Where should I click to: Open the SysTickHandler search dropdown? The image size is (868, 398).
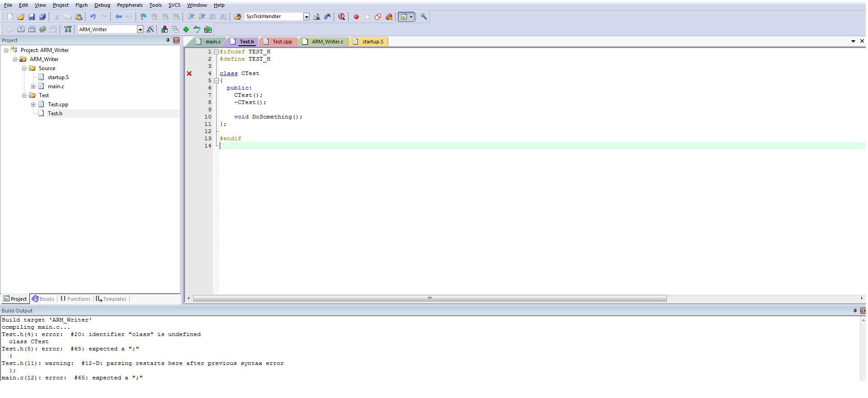pyautogui.click(x=307, y=17)
